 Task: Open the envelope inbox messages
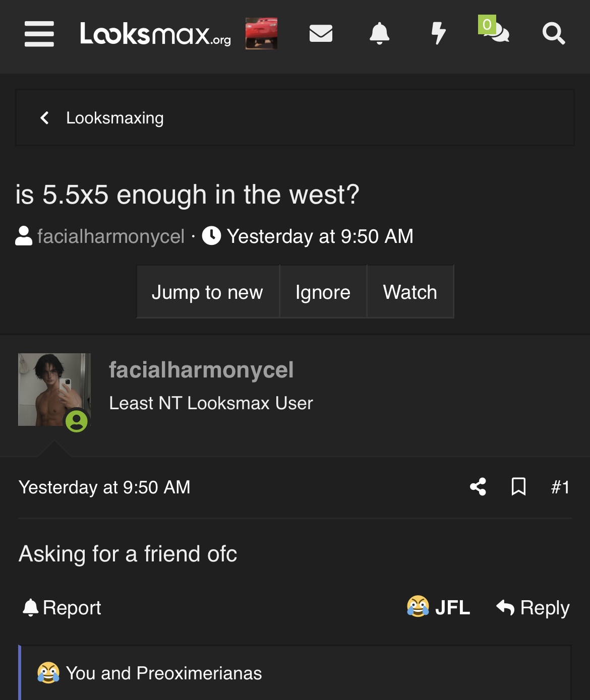click(321, 34)
